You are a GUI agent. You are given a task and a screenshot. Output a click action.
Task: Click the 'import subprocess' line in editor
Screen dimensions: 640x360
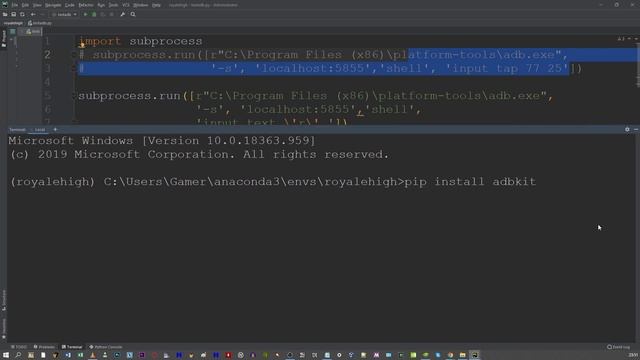point(140,41)
